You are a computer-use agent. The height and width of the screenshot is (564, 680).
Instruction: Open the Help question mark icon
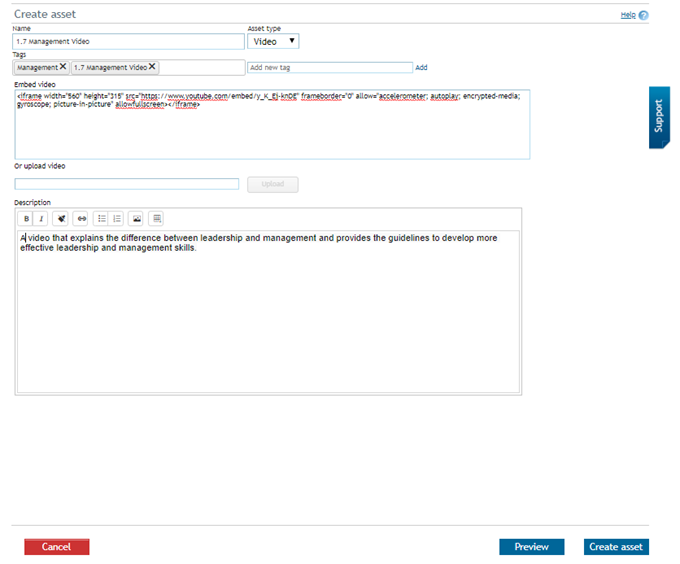coord(644,16)
